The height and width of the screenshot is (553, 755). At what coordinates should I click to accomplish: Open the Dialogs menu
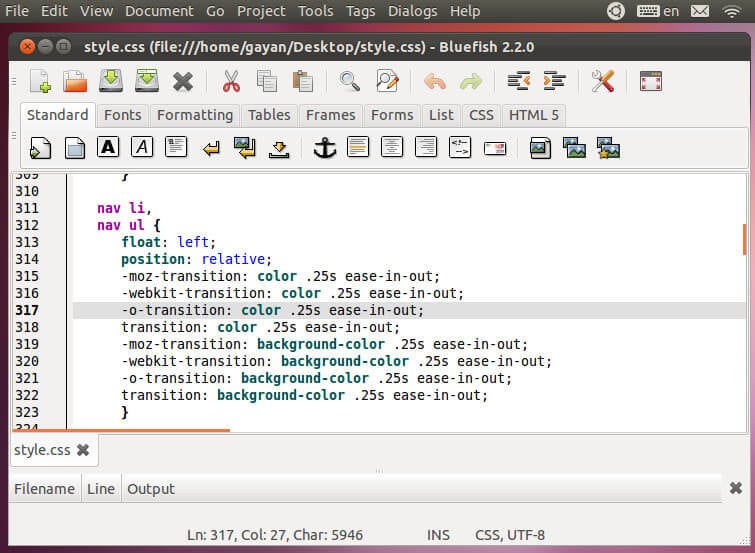click(413, 11)
